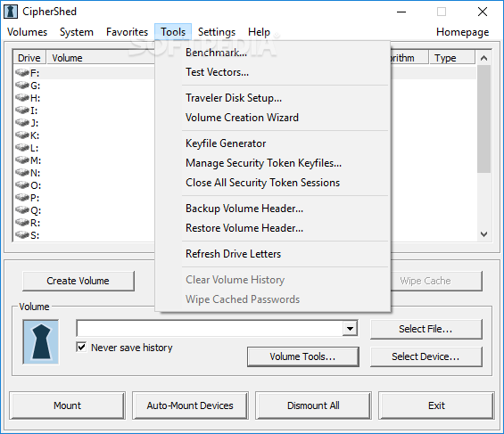Click the Auto-Mount Devices button

click(190, 405)
